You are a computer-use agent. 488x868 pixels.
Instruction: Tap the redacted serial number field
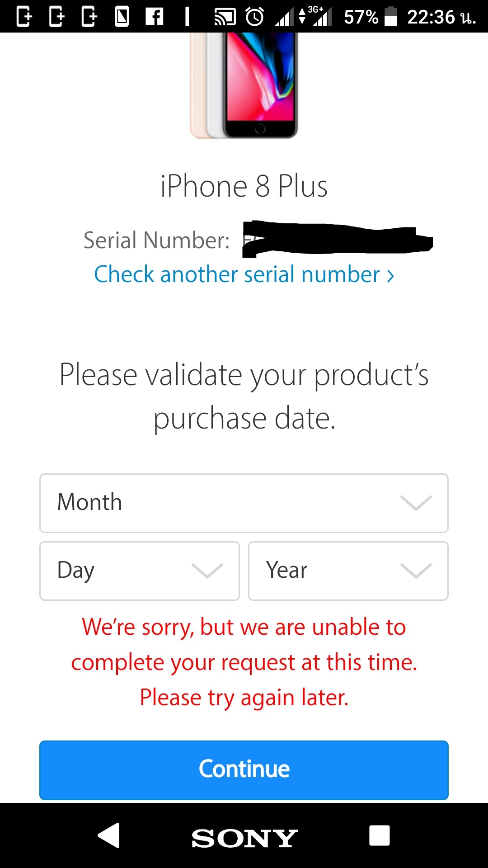coord(337,240)
